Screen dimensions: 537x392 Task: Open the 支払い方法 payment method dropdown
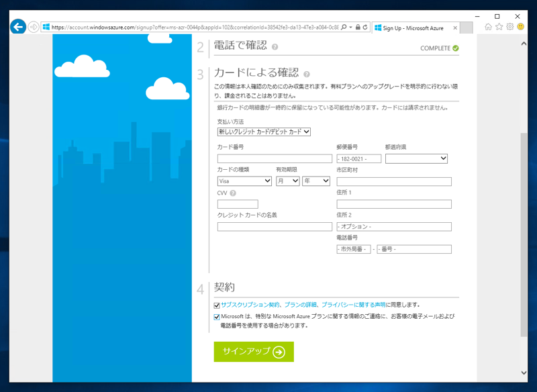(264, 132)
